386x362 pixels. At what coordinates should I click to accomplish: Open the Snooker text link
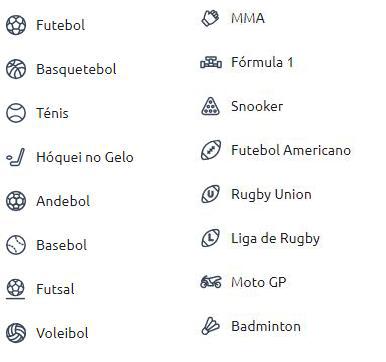point(257,106)
